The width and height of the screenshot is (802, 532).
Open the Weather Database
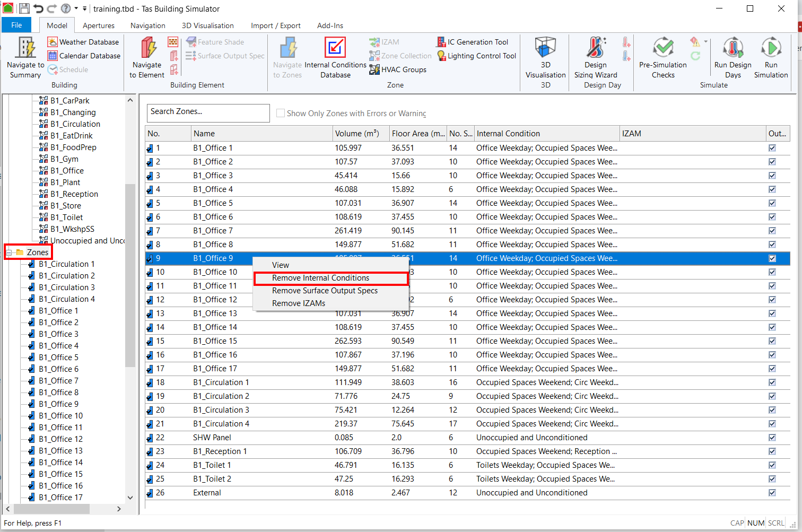(x=83, y=42)
